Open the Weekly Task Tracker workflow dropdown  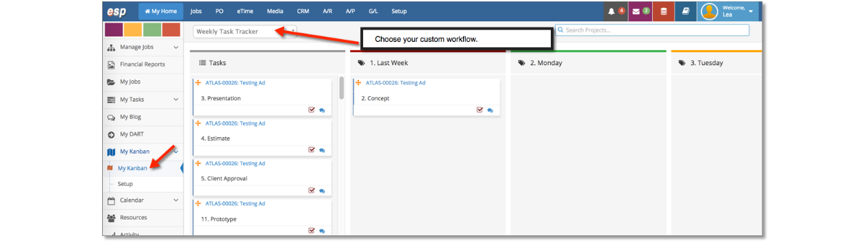click(x=245, y=31)
